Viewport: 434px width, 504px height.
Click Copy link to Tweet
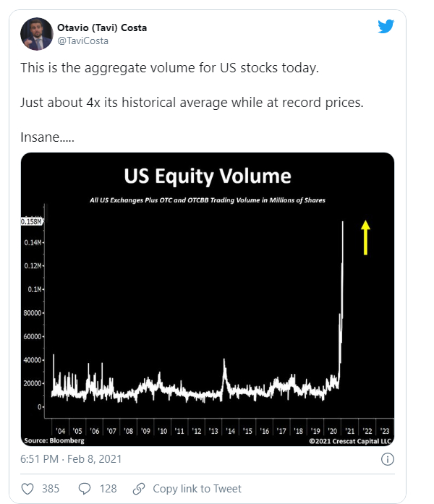click(x=197, y=489)
